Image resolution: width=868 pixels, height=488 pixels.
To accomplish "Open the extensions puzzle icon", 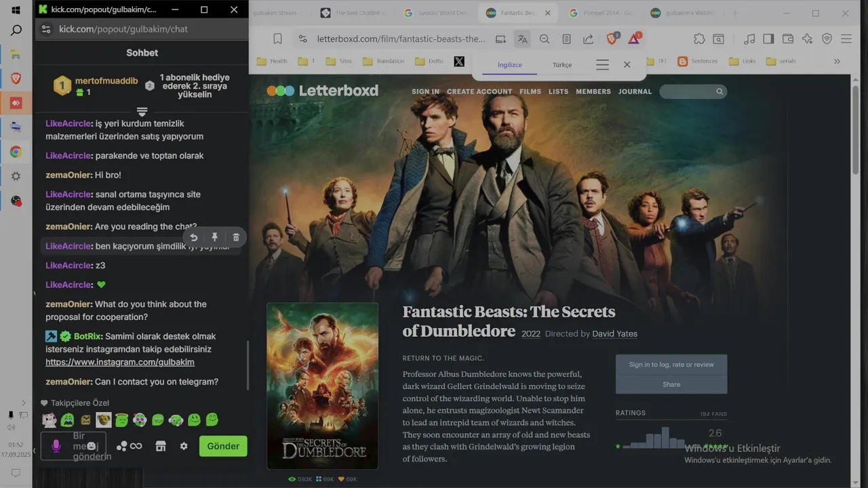I will [x=699, y=39].
